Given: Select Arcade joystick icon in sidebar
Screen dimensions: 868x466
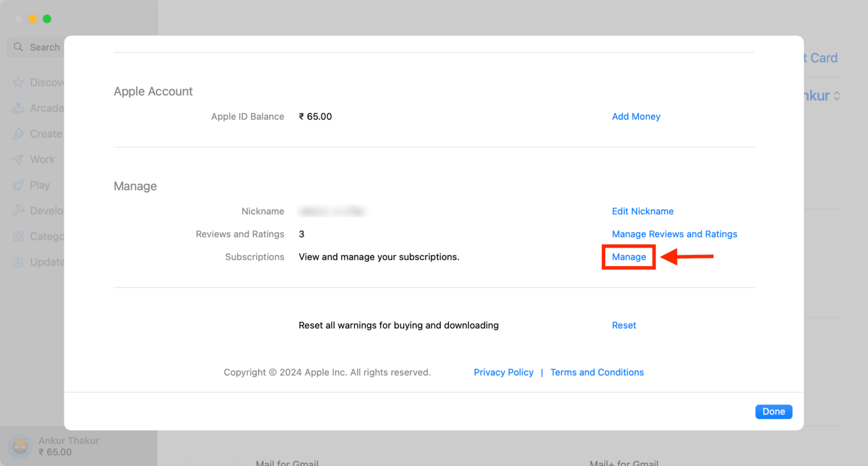Looking at the screenshot, I should pos(18,108).
